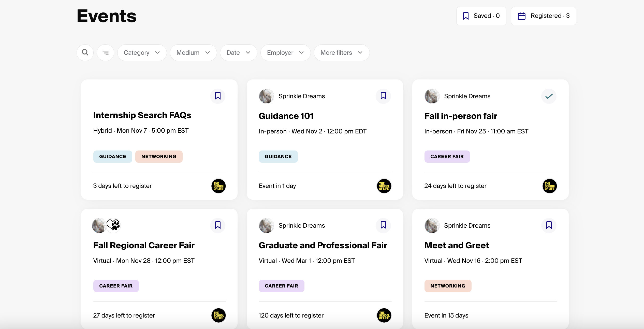The height and width of the screenshot is (329, 644).
Task: Bookmark the Meet and Greet event
Action: [x=549, y=225]
